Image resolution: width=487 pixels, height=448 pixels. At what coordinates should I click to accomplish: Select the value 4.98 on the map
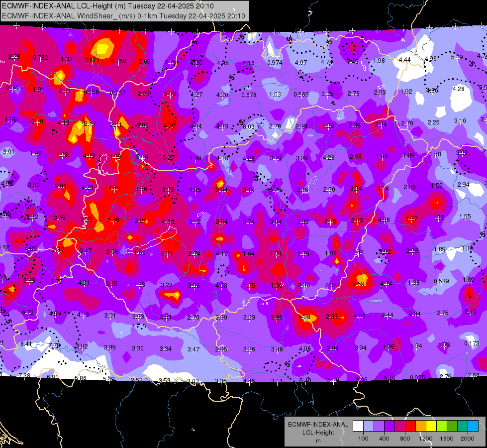(304, 349)
